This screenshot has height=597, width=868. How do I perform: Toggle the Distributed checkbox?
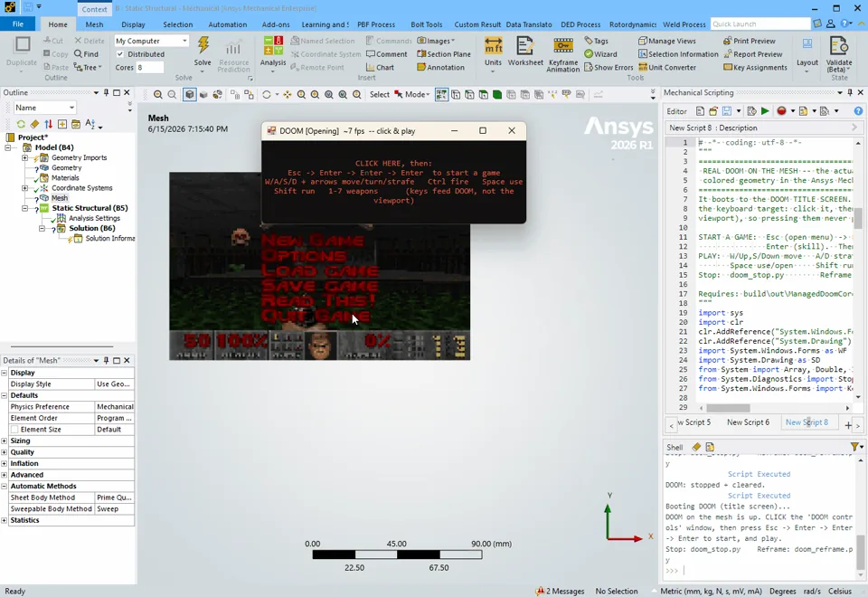[120, 54]
